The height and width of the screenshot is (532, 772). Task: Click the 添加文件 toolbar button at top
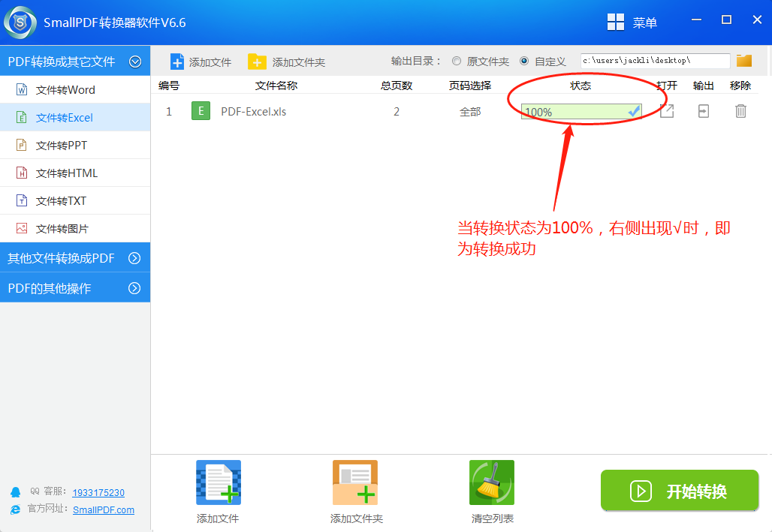click(x=201, y=62)
